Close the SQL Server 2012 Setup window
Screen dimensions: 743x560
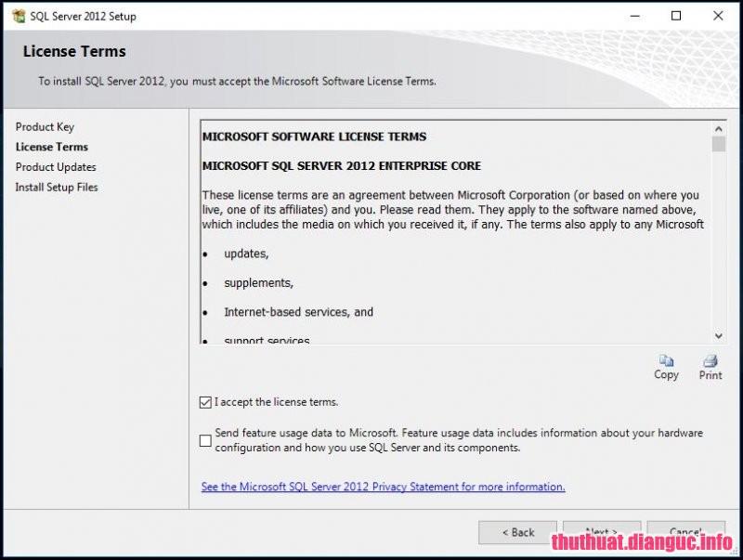[718, 16]
